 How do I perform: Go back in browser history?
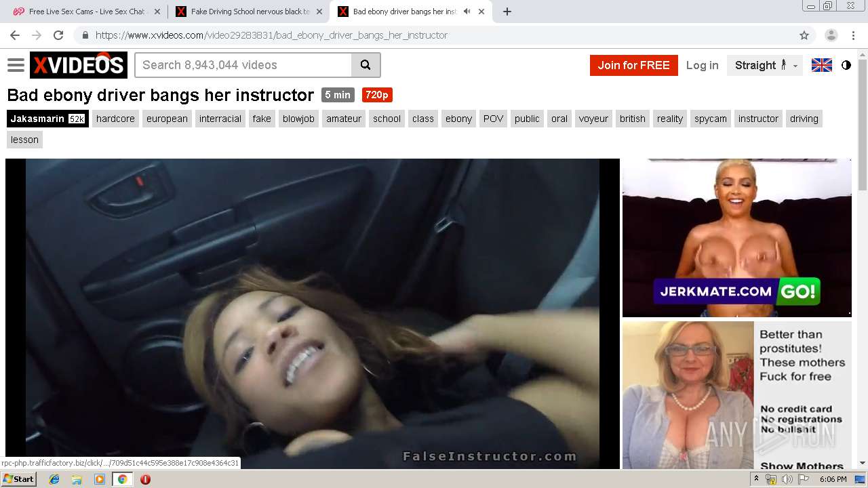15,35
